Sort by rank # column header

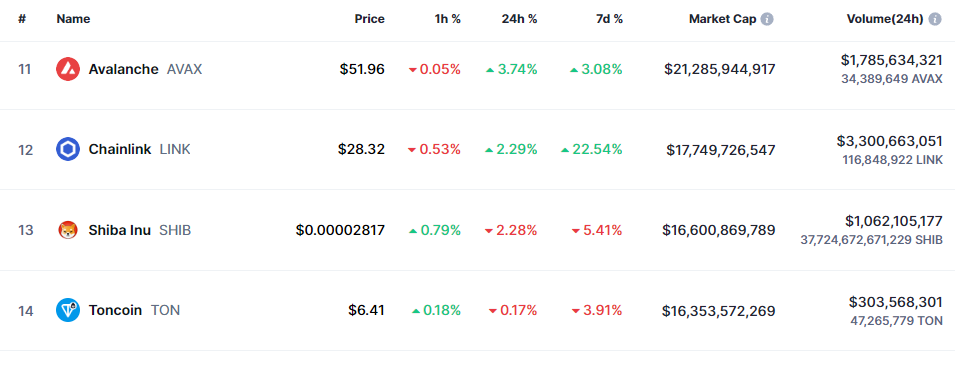[x=22, y=19]
